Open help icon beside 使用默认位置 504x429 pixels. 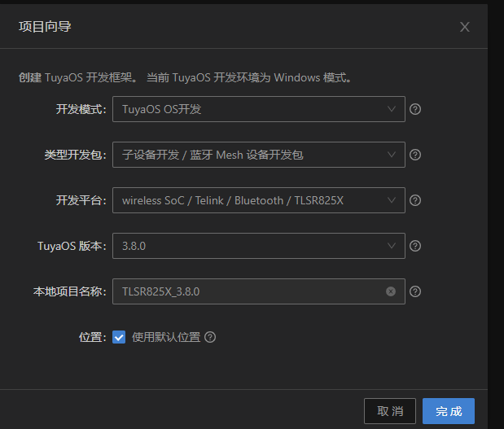pyautogui.click(x=210, y=337)
